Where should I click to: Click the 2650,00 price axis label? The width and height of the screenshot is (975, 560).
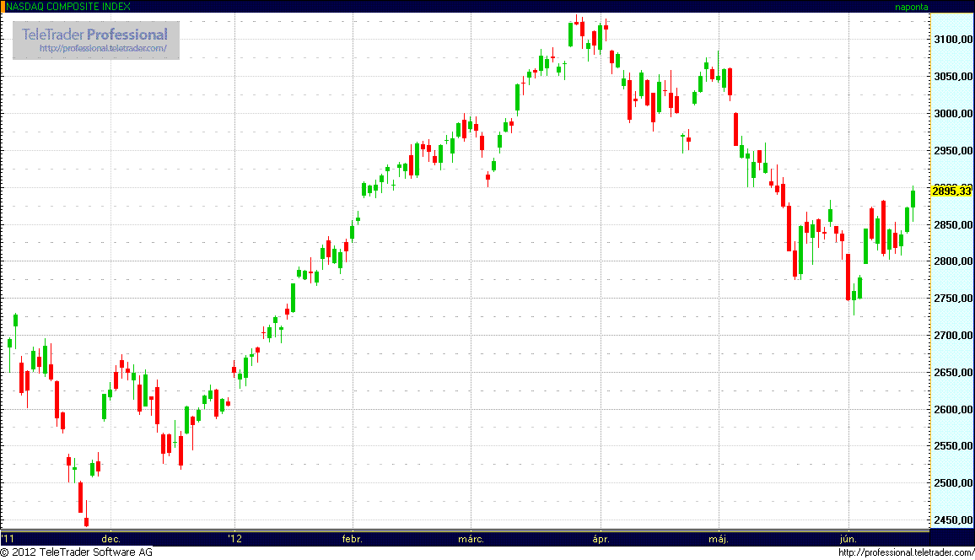953,372
